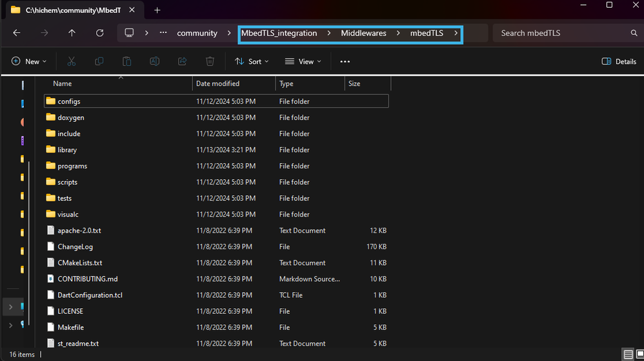Click the Rename icon in toolbar

[154, 61]
